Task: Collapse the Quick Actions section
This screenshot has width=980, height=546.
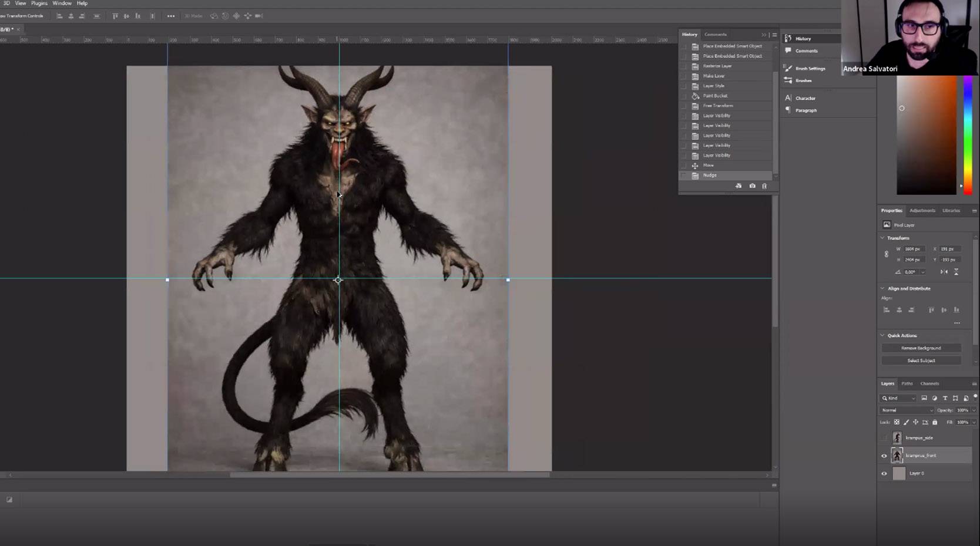Action: coord(882,335)
